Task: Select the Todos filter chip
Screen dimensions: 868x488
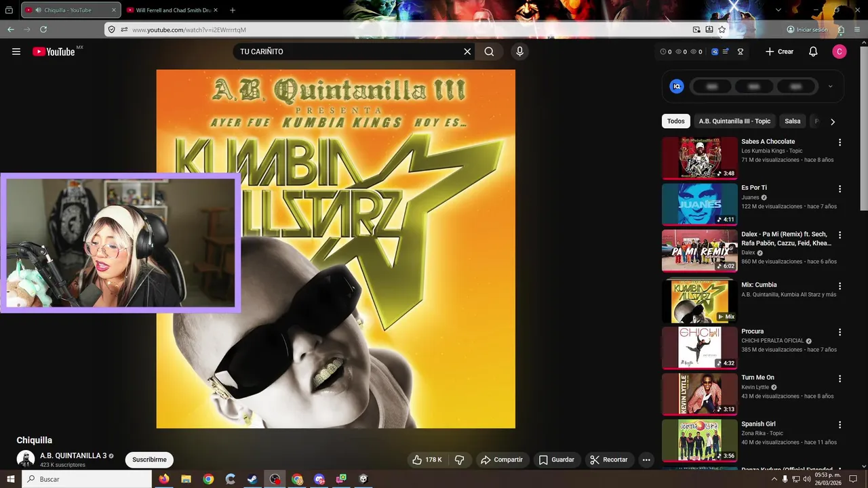Action: pyautogui.click(x=676, y=121)
